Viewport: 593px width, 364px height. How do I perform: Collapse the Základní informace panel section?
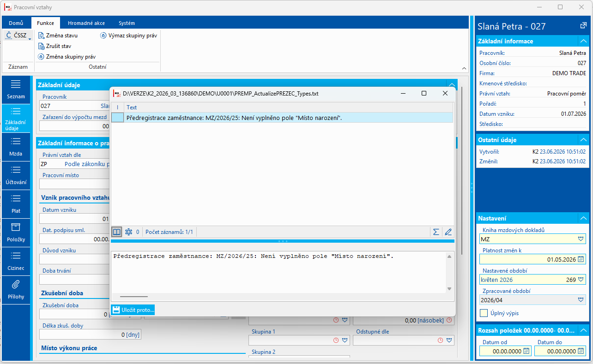(x=583, y=41)
